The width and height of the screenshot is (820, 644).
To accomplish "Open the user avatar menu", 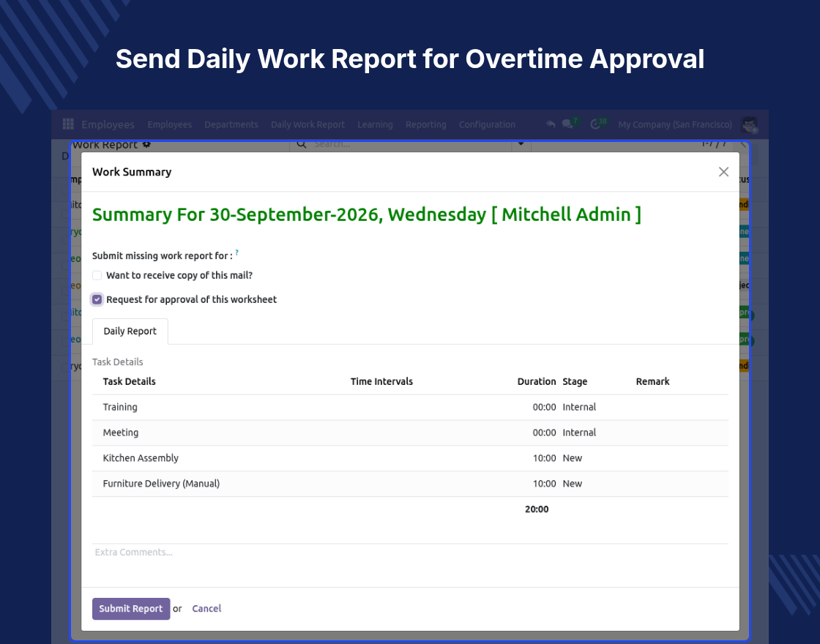I will 750,124.
